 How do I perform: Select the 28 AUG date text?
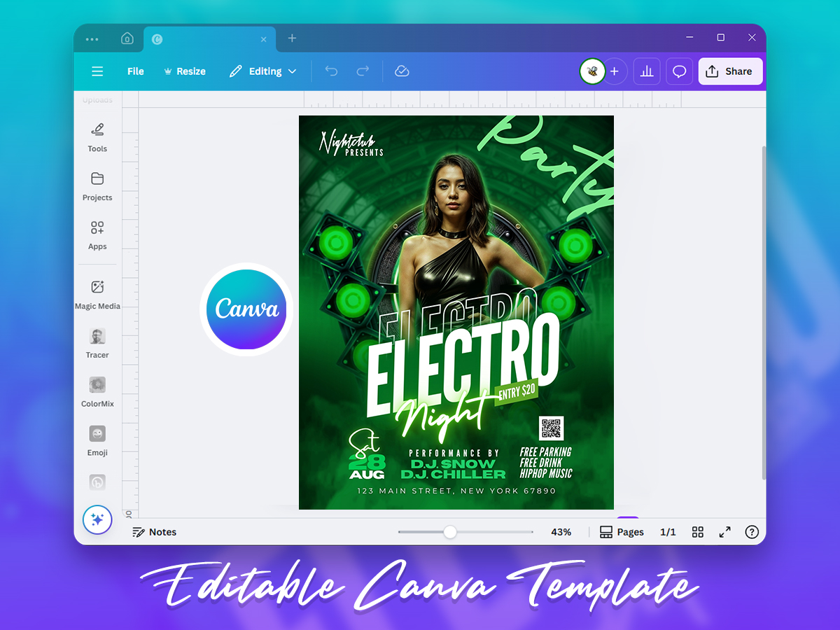366,467
